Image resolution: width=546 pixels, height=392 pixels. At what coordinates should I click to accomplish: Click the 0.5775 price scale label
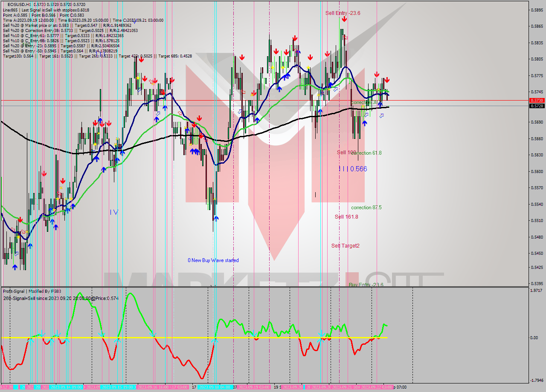537,75
